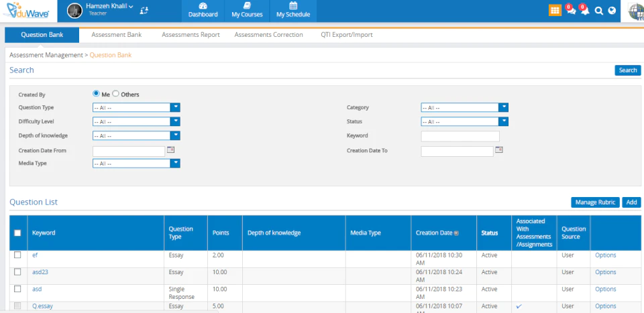The width and height of the screenshot is (644, 313).
Task: Switch to the Assessment Bank tab
Action: point(117,35)
